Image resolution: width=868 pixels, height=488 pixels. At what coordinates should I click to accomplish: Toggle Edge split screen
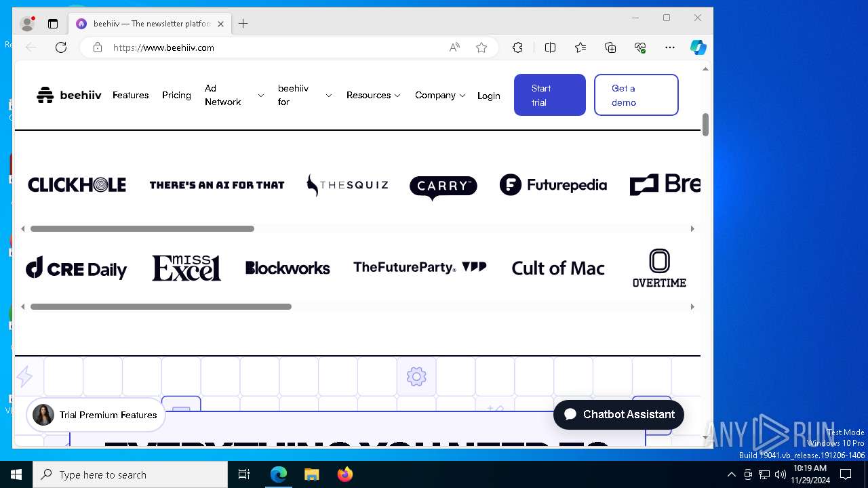pyautogui.click(x=550, y=47)
